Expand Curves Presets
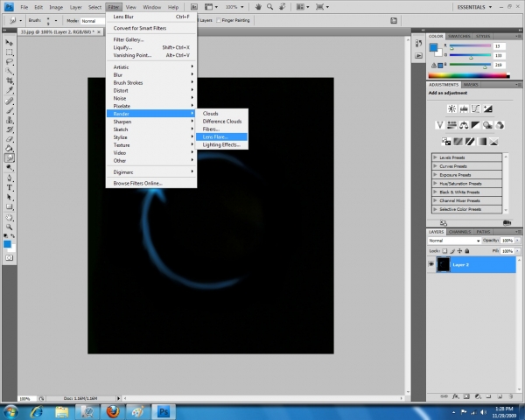 click(435, 165)
